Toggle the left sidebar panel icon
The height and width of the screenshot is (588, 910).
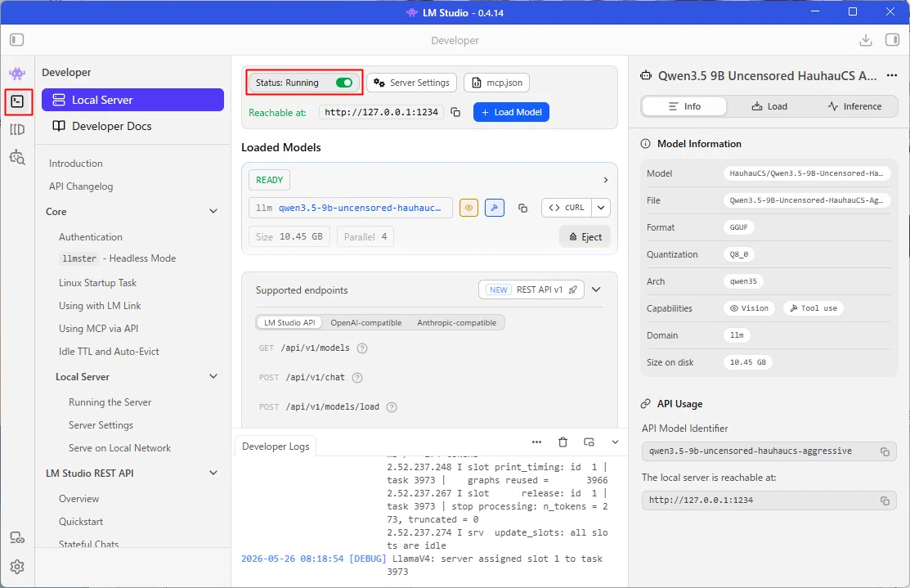click(17, 39)
